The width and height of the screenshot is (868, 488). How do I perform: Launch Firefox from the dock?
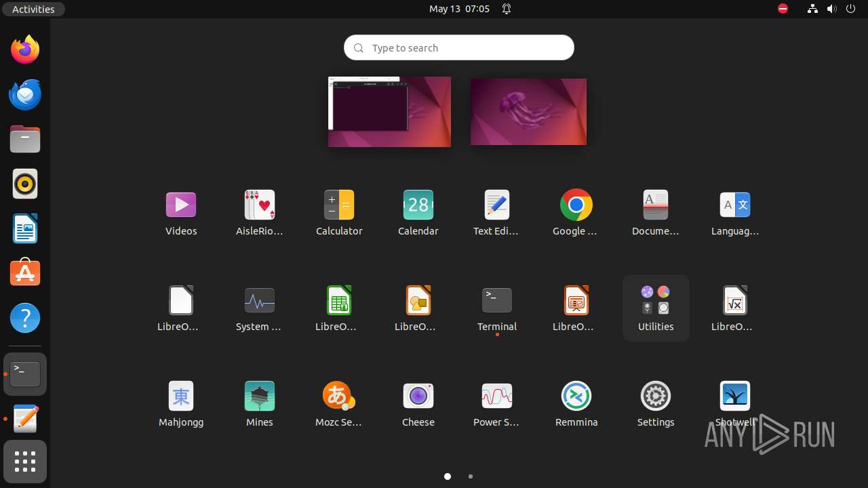click(25, 49)
